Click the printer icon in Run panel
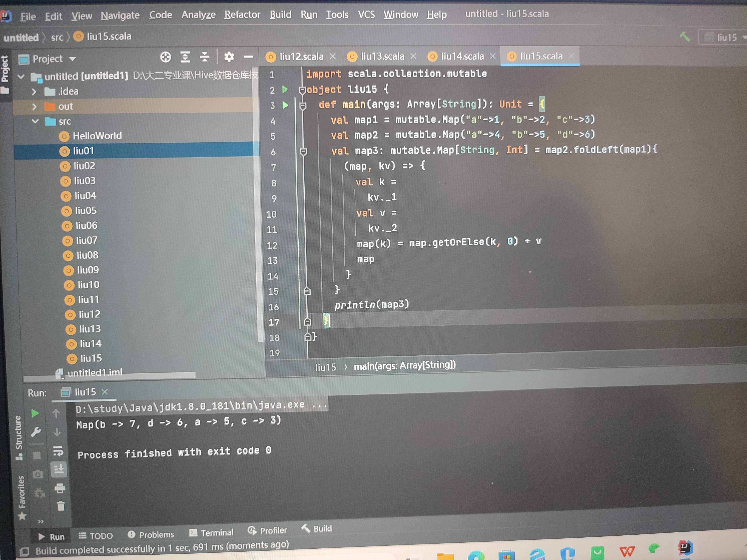This screenshot has height=560, width=747. (x=60, y=488)
